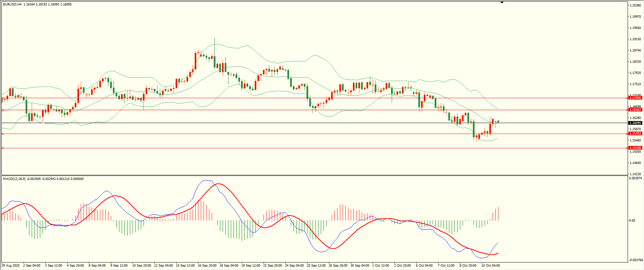This screenshot has width=644, height=270.
Task: Click the latest green candlestick on the chart
Action: pos(498,121)
